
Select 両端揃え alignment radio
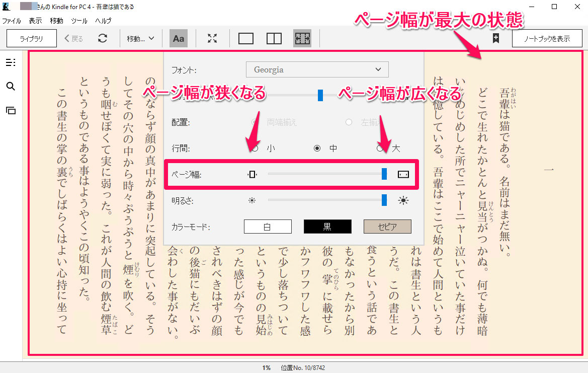click(x=255, y=122)
